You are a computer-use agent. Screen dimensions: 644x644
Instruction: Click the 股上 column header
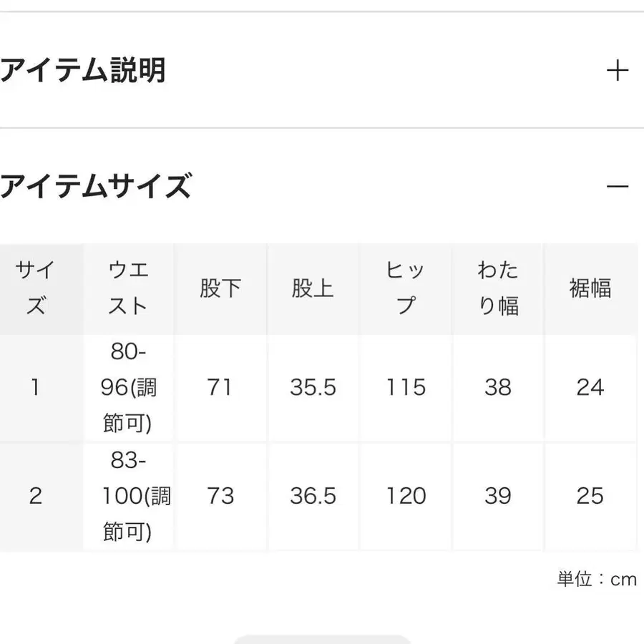[x=313, y=288]
